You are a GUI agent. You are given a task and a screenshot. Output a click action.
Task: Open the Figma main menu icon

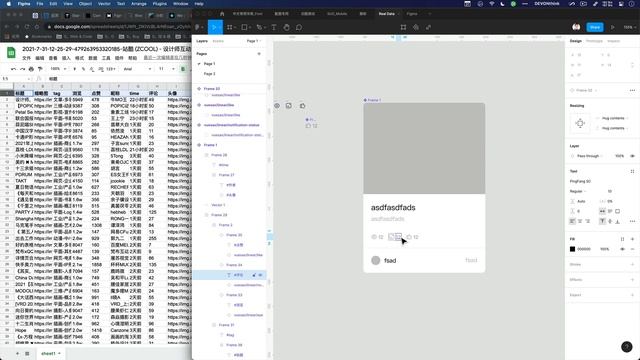pos(198,27)
